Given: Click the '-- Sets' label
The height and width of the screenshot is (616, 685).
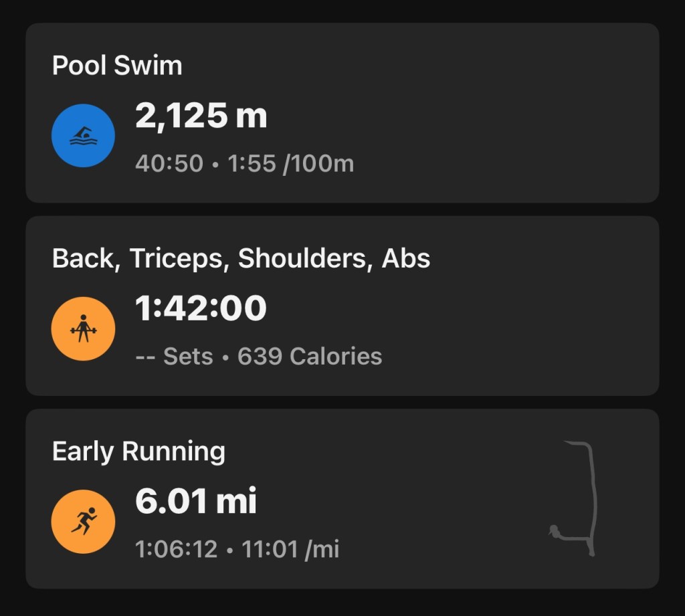Looking at the screenshot, I should point(174,356).
